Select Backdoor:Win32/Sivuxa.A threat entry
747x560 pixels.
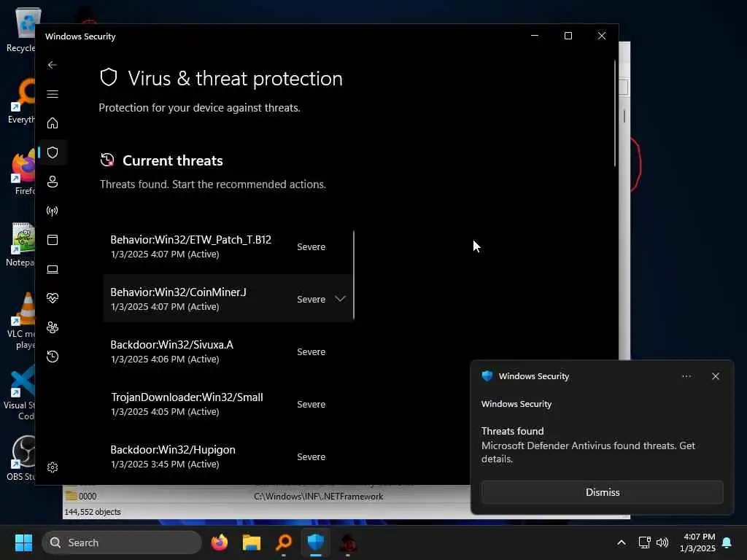[228, 351]
